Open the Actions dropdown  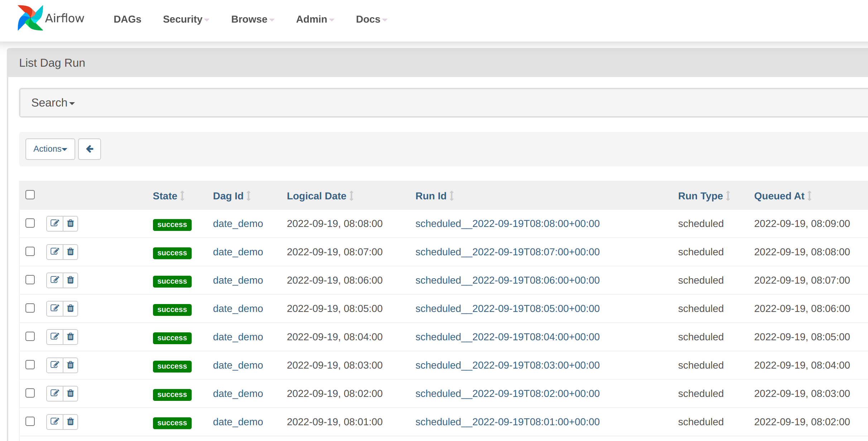50,149
